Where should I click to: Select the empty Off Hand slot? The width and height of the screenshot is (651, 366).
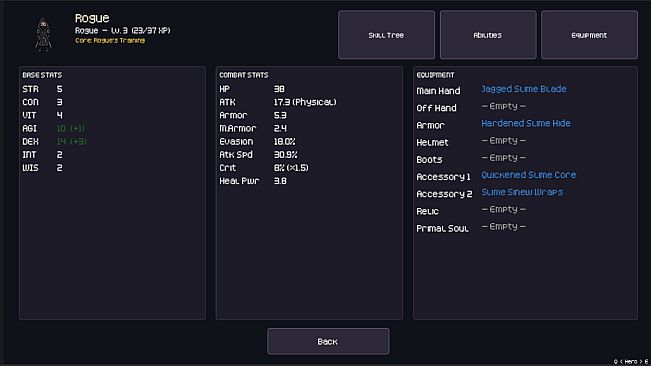pos(504,107)
